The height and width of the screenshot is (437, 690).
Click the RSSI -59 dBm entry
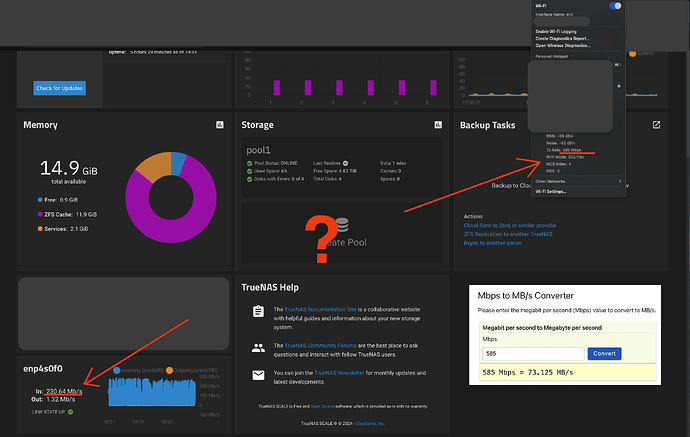[559, 136]
